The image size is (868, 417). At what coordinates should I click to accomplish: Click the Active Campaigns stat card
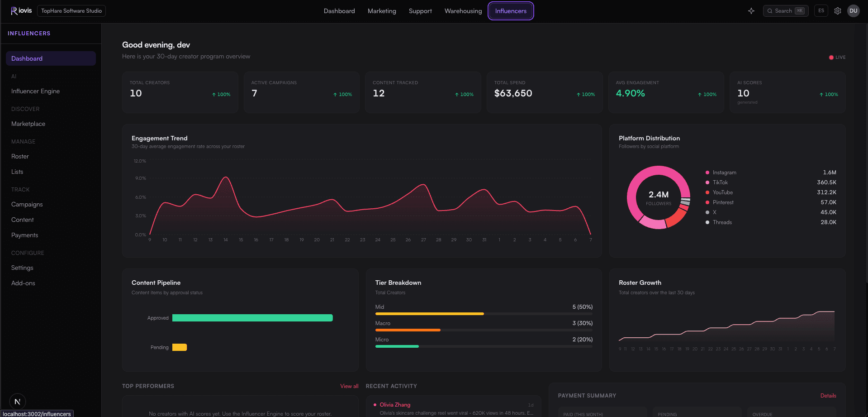click(302, 92)
